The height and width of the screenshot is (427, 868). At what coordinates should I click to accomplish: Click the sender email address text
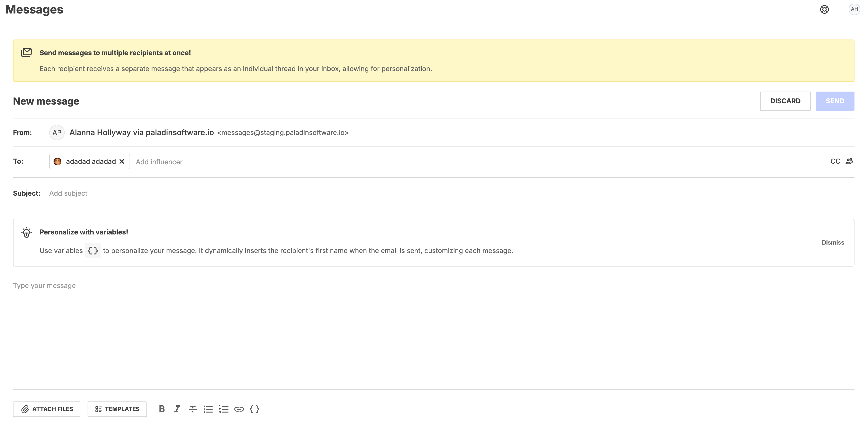(283, 133)
